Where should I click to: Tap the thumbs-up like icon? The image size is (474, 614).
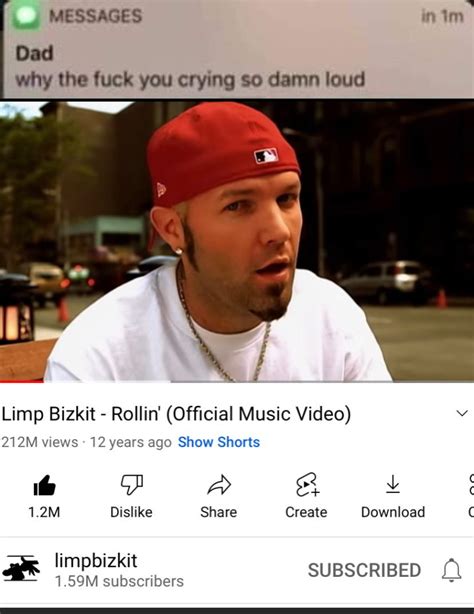click(44, 485)
